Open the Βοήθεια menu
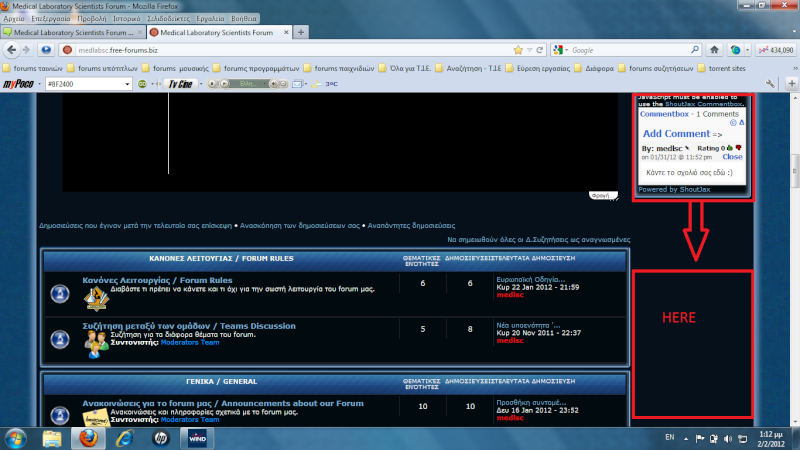The width and height of the screenshot is (800, 450). coord(244,18)
